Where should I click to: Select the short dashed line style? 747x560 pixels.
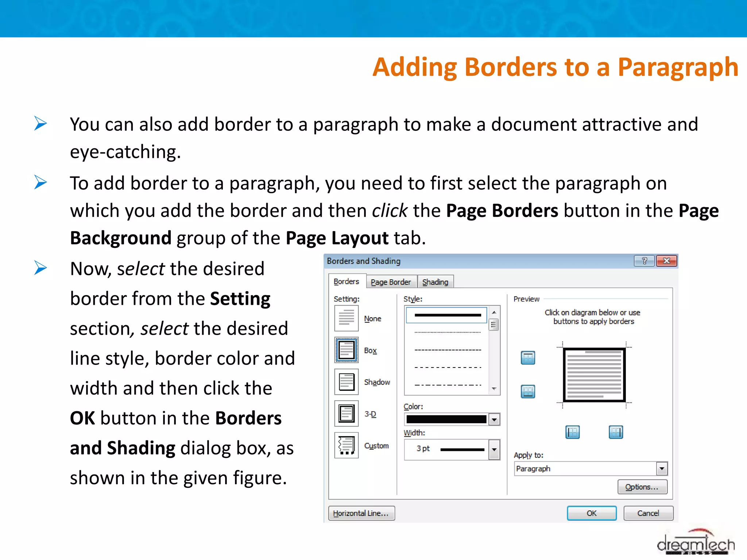448,350
